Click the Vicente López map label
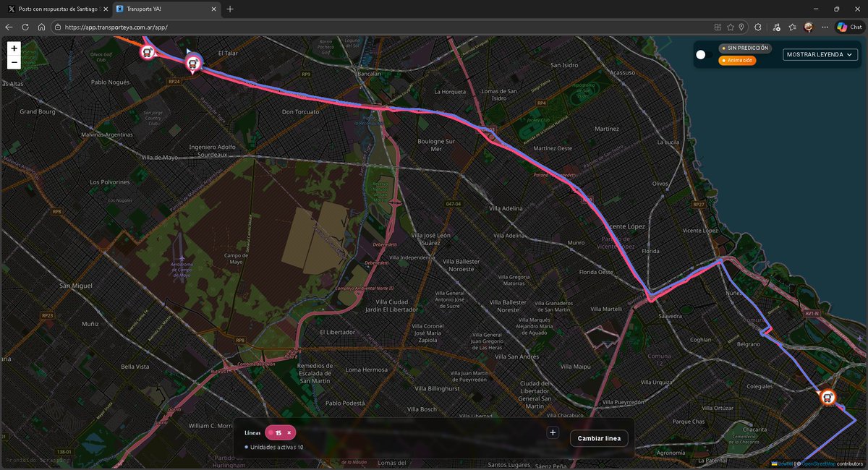The image size is (868, 470). tap(626, 226)
